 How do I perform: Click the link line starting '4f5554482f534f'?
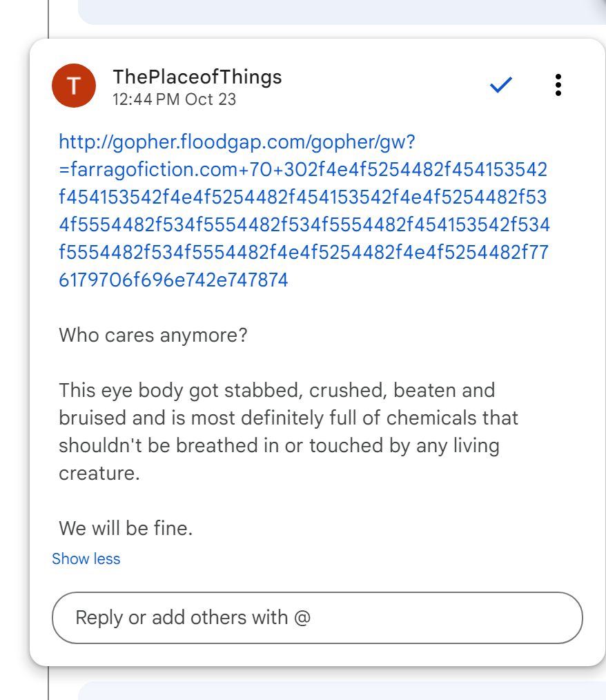click(x=304, y=225)
